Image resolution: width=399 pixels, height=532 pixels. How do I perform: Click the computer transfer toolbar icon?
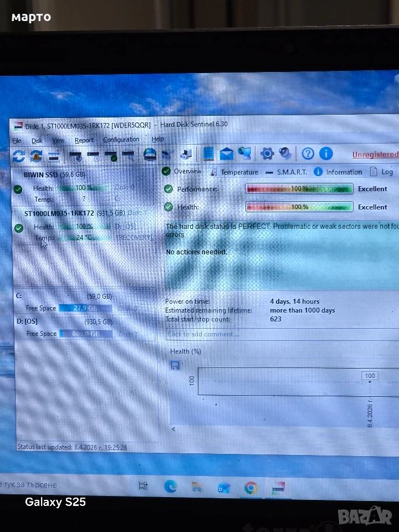186,155
